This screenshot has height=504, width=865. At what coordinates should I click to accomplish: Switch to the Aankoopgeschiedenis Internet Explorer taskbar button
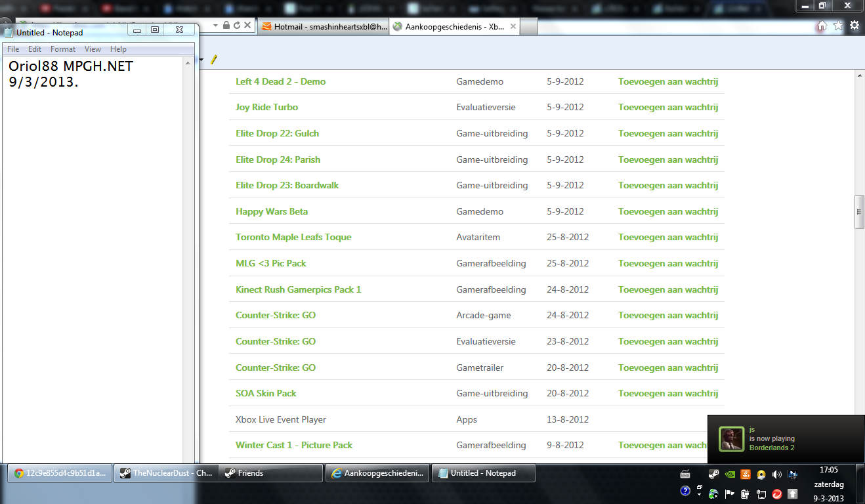click(378, 473)
